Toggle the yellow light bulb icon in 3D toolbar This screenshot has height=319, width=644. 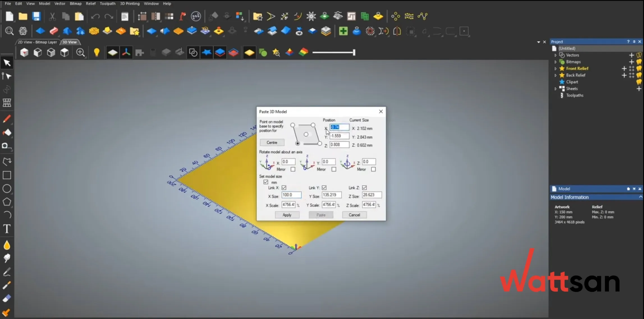[97, 52]
